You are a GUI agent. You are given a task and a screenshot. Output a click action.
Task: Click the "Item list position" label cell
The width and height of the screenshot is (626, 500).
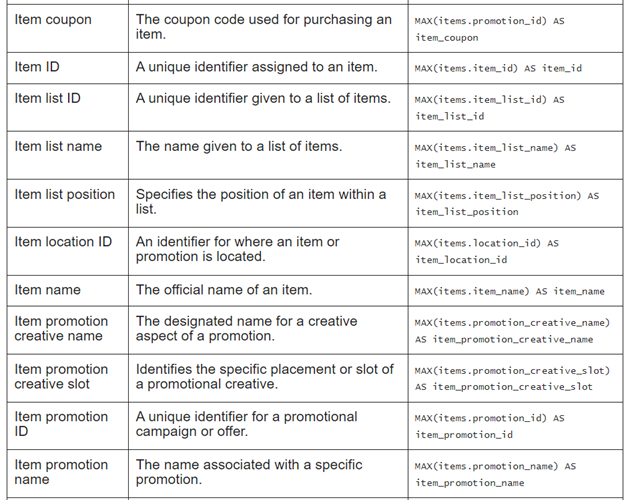65,194
